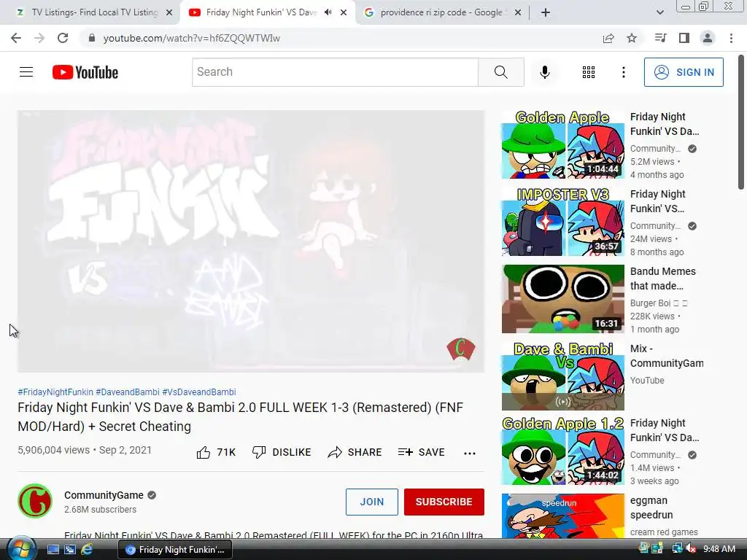The image size is (747, 560).
Task: Click the SIGN IN button
Action: [684, 72]
